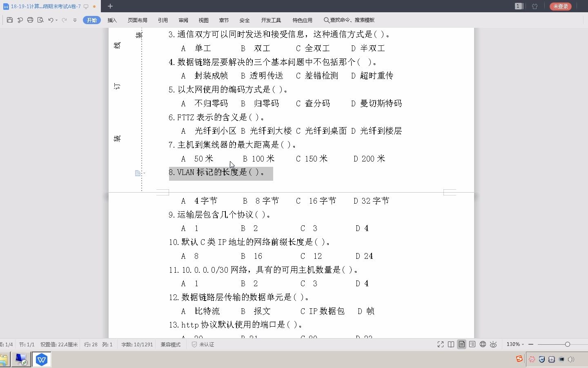588x368 pixels.
Task: Switch to the 引用 tab
Action: (x=163, y=20)
